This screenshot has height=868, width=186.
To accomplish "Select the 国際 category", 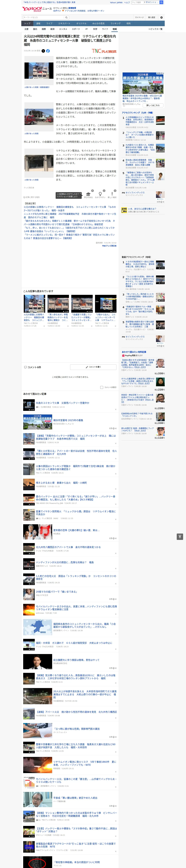I will 44,29.
